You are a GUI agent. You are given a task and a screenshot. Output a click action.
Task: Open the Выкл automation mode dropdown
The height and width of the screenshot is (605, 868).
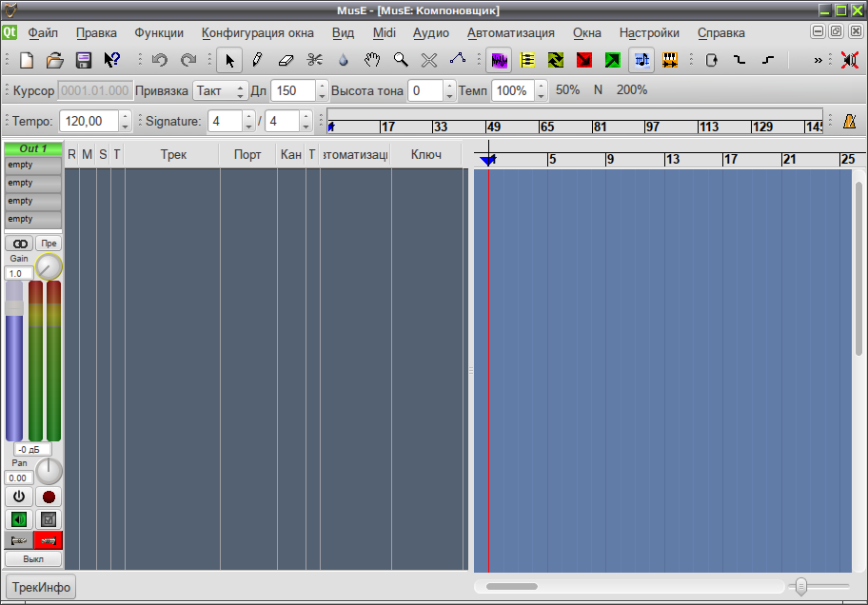tap(33, 559)
